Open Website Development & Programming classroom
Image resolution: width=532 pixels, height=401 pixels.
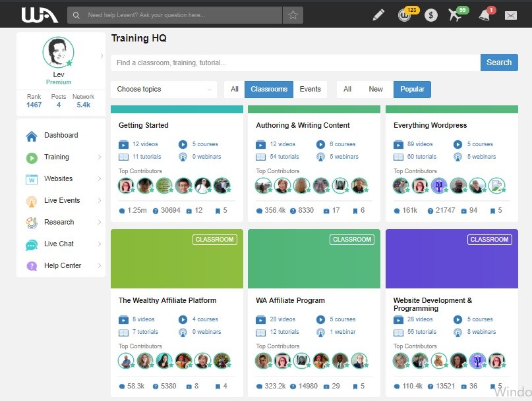(432, 304)
